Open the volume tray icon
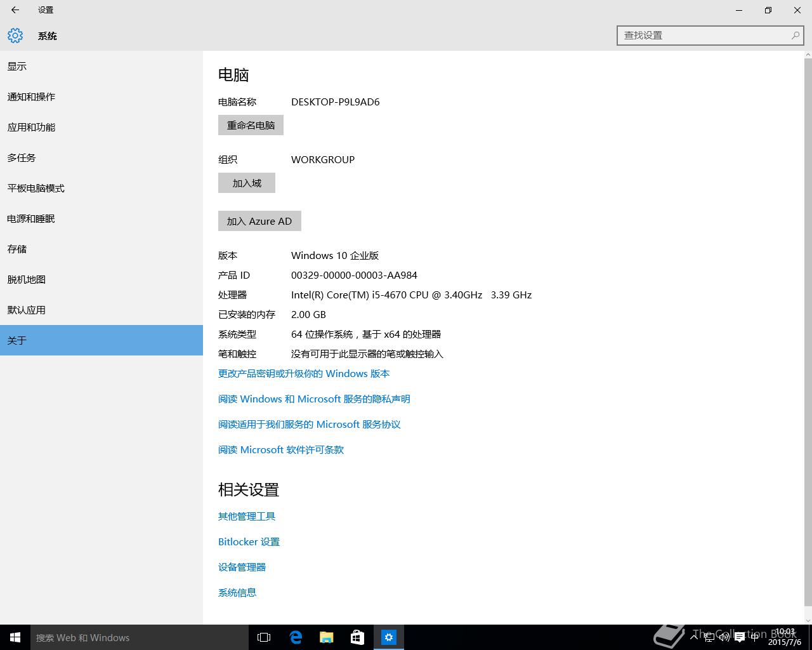Screen dimensions: 812x650 [x=724, y=637]
